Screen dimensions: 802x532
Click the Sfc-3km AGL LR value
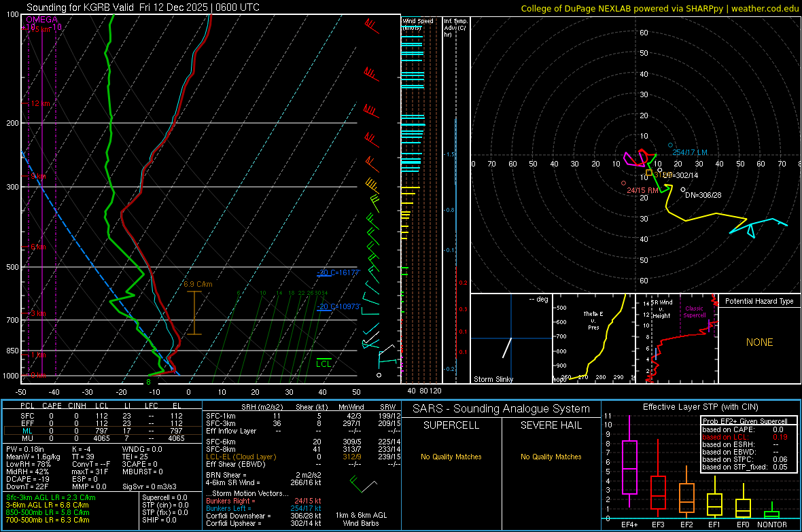coord(51,497)
